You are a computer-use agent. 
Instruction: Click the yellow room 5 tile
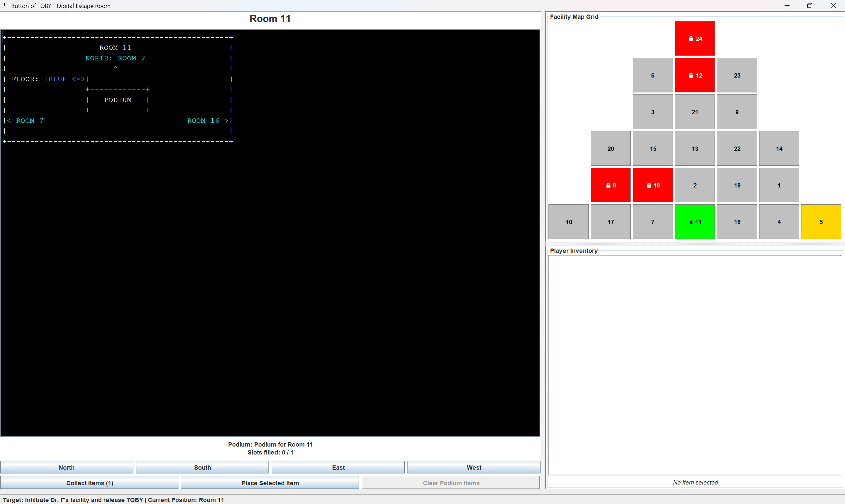(821, 222)
